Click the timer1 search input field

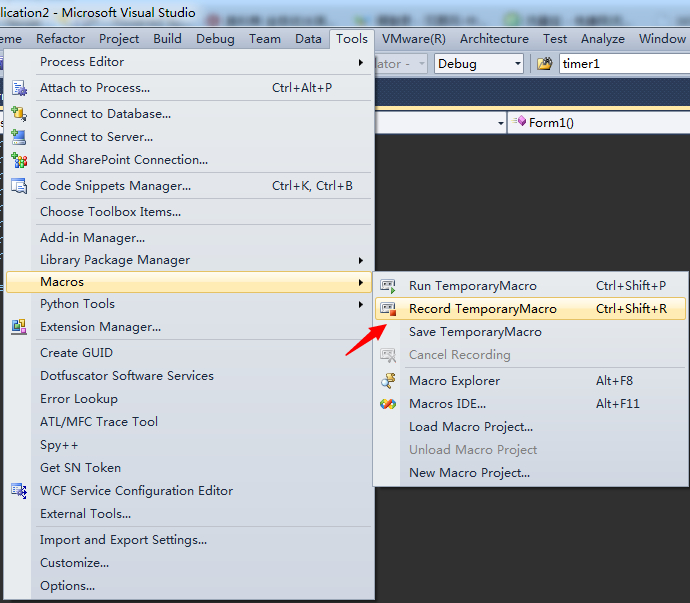(624, 64)
